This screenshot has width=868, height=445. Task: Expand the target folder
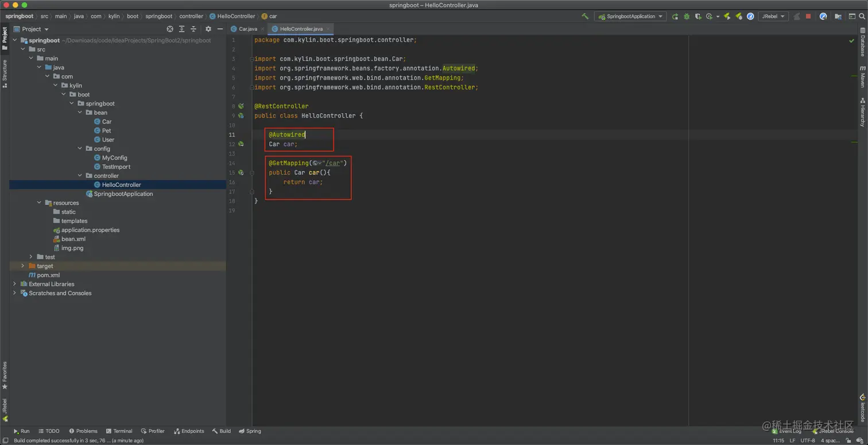23,266
